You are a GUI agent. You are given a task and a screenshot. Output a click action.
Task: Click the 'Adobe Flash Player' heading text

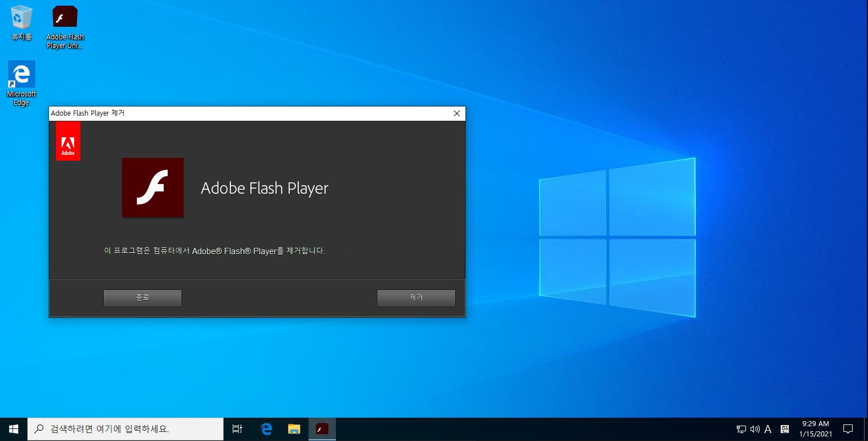(x=265, y=189)
